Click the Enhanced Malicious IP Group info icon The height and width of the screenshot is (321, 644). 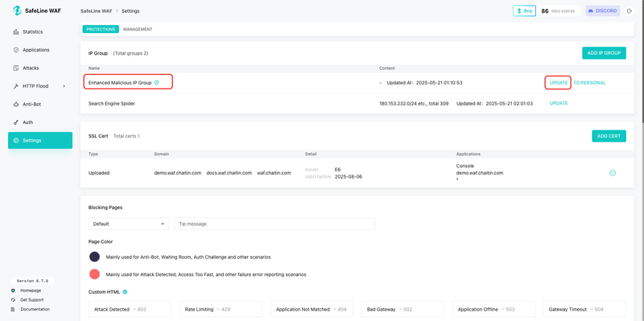coord(156,83)
